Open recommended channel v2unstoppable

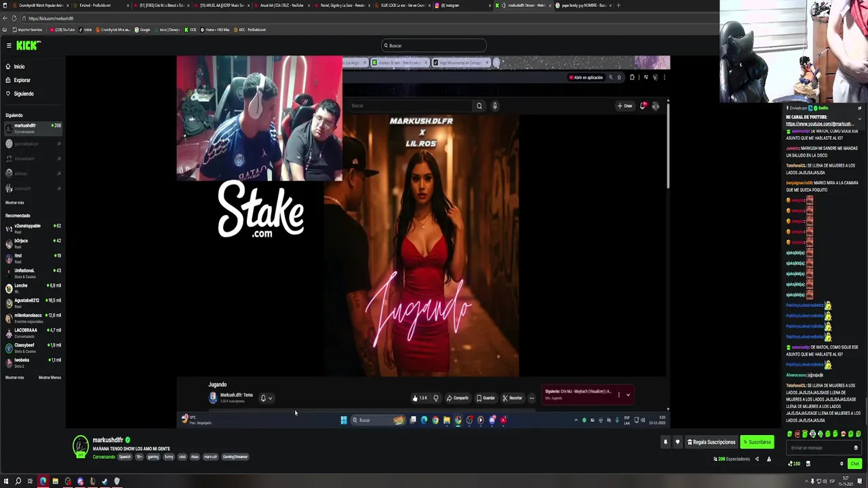click(33, 228)
